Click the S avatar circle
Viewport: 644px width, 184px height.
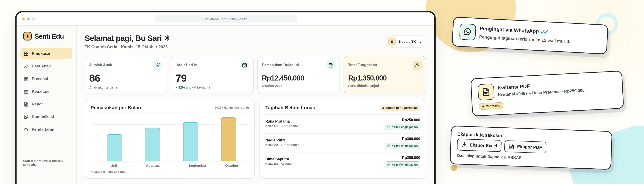click(392, 41)
